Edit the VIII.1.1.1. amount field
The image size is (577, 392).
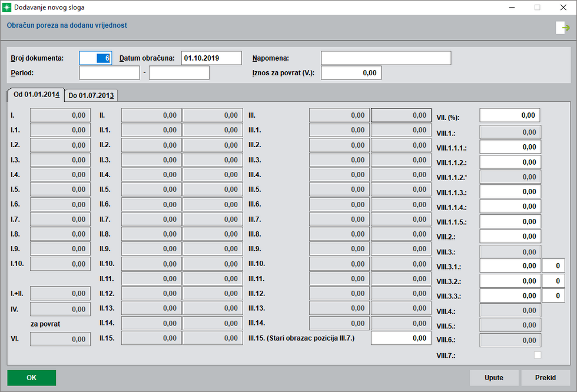(509, 147)
